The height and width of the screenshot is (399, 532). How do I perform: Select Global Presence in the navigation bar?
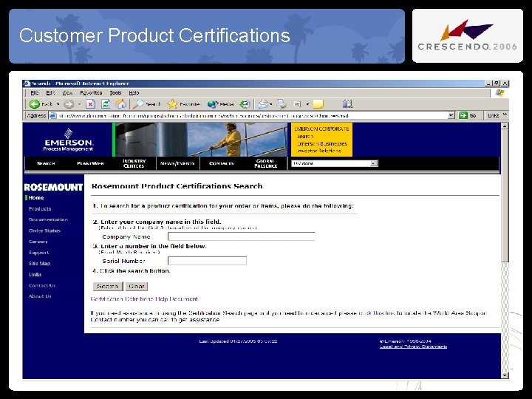tap(266, 163)
